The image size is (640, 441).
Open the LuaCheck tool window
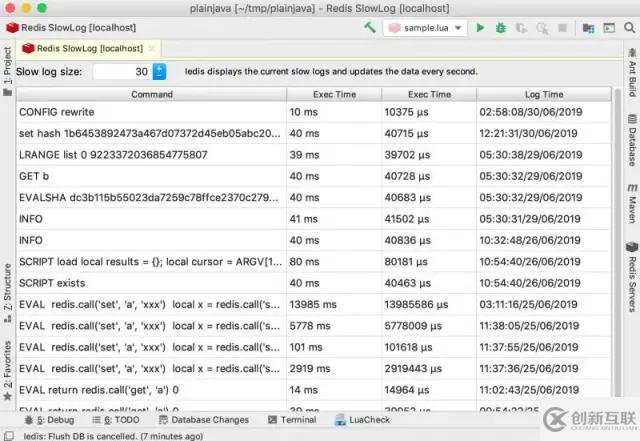coord(362,420)
